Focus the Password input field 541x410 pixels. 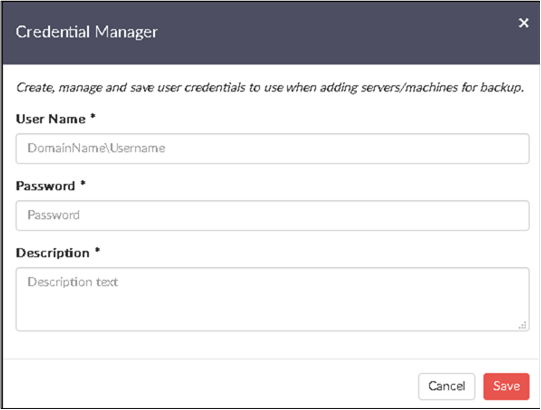[273, 215]
